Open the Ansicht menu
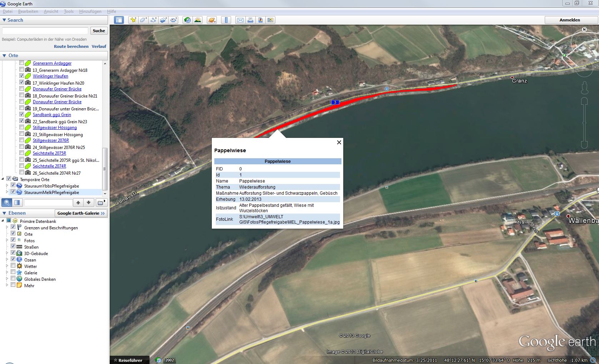This screenshot has height=364, width=599. (51, 11)
